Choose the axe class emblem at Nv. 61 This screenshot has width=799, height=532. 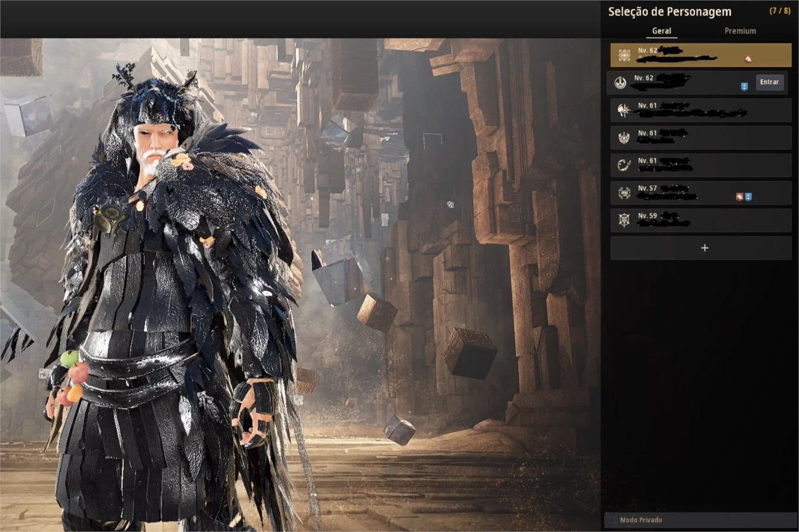click(x=624, y=110)
